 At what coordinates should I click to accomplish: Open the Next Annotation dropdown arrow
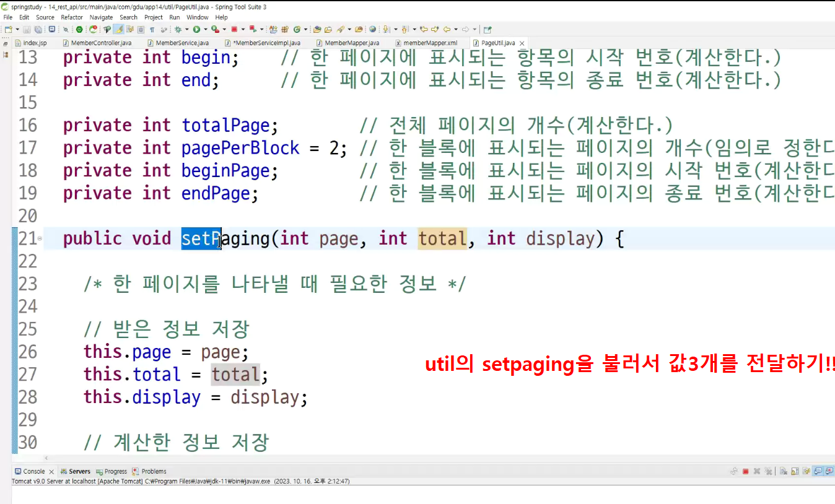(396, 29)
